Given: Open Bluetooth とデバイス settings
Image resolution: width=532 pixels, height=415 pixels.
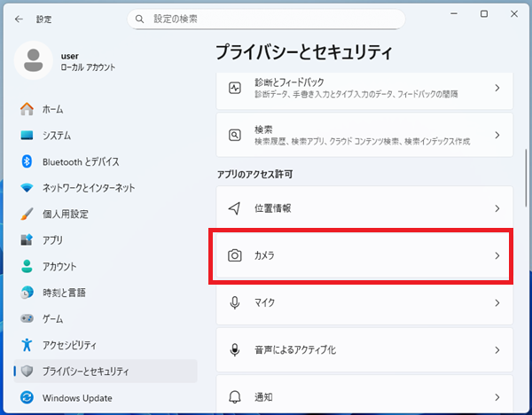Looking at the screenshot, I should pos(106,161).
